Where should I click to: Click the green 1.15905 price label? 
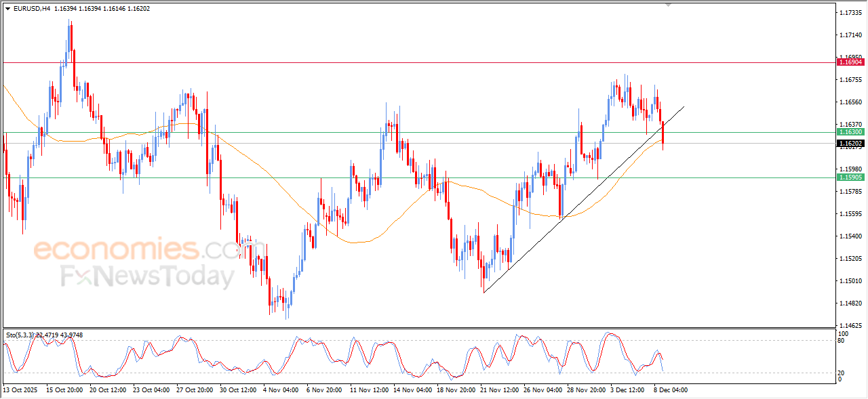[x=850, y=177]
